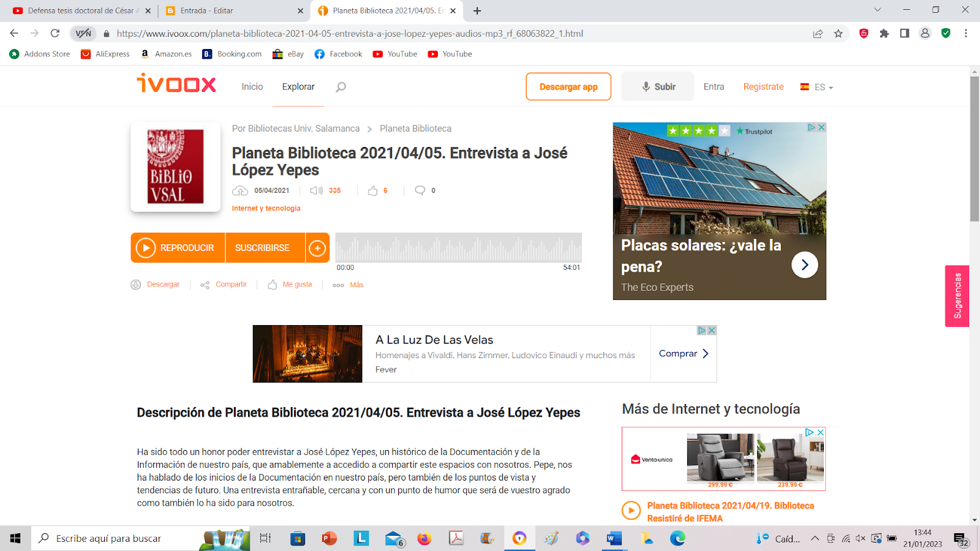The image size is (980, 551).
Task: Open the Planeta Biblioteca 2021/04/19 episode link
Action: tap(731, 512)
